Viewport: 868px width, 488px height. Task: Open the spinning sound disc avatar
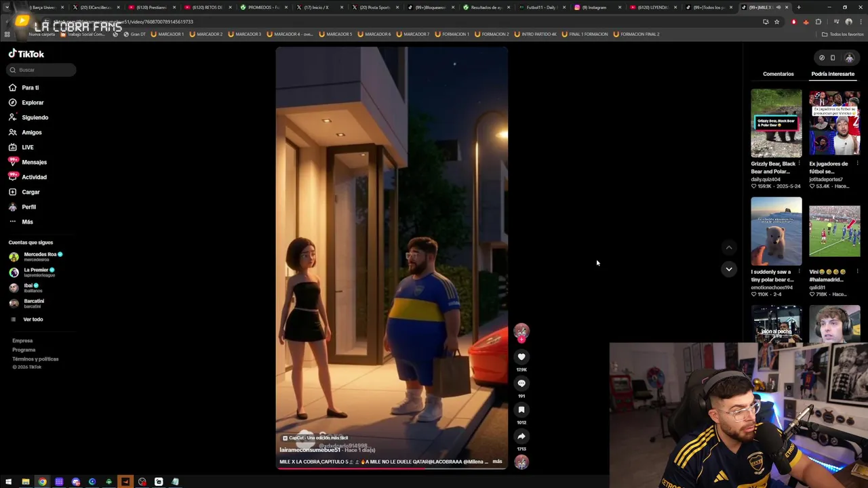521,462
